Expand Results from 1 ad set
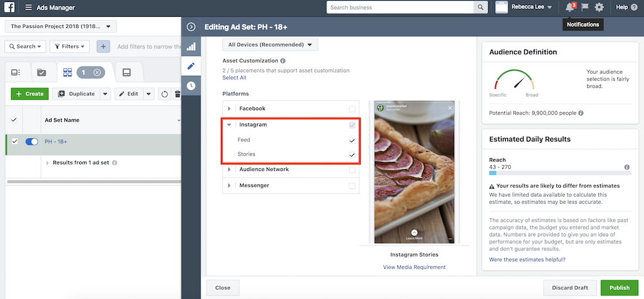 click(x=48, y=163)
